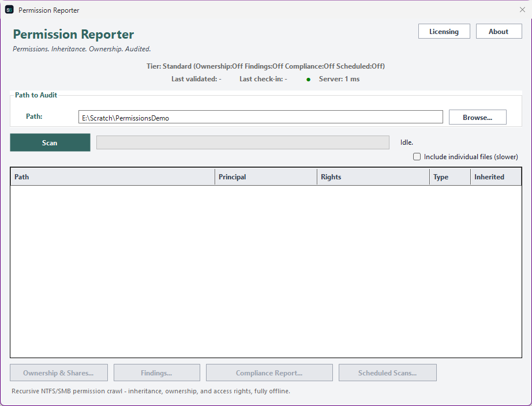This screenshot has height=406, width=532.
Task: Click the Browse... button
Action: click(x=477, y=117)
